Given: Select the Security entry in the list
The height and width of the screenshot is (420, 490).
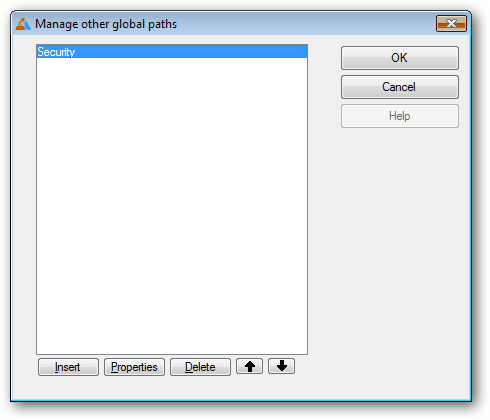Looking at the screenshot, I should click(172, 52).
